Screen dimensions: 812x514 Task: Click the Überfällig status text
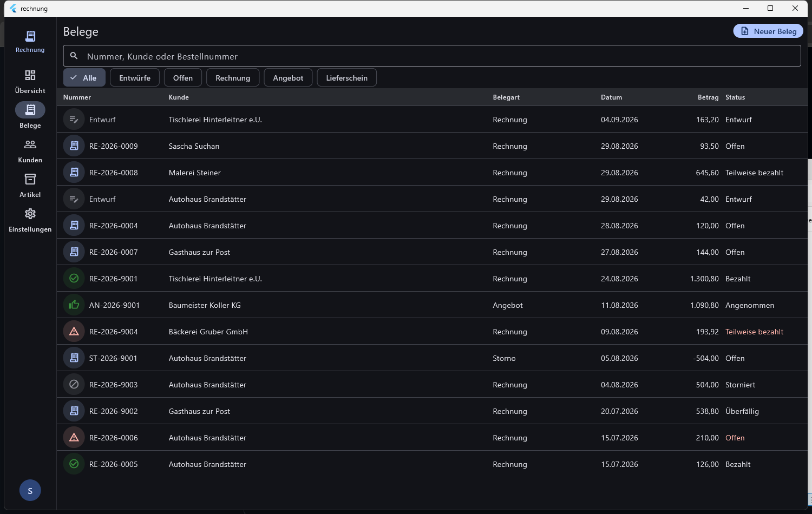(742, 411)
